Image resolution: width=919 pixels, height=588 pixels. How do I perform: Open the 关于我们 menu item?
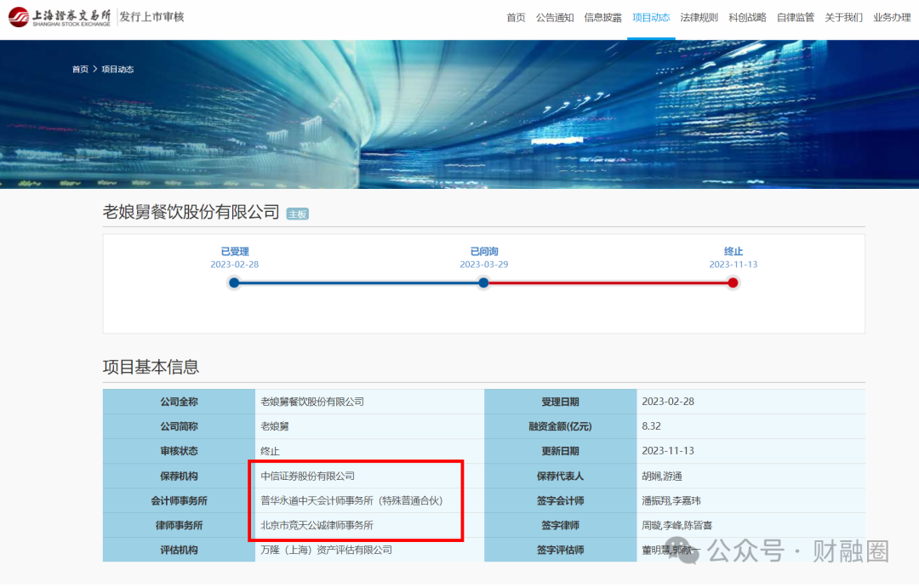click(x=842, y=18)
